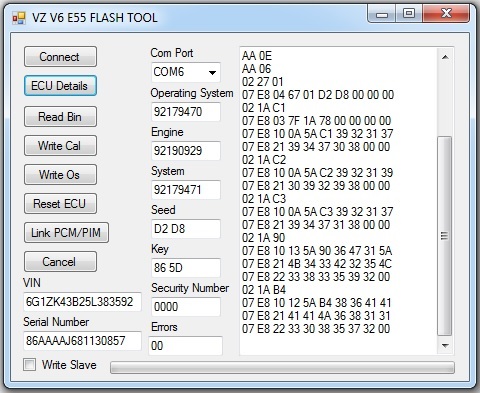Image resolution: width=480 pixels, height=393 pixels.
Task: Click log line '07 E8 10 12 5A B4 38 36 41 41'
Action: pos(317,303)
